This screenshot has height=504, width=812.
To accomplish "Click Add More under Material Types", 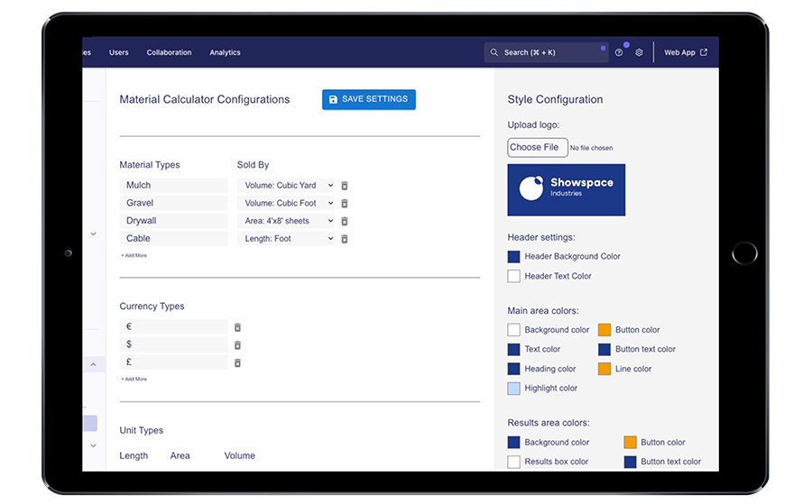I will pos(134,256).
